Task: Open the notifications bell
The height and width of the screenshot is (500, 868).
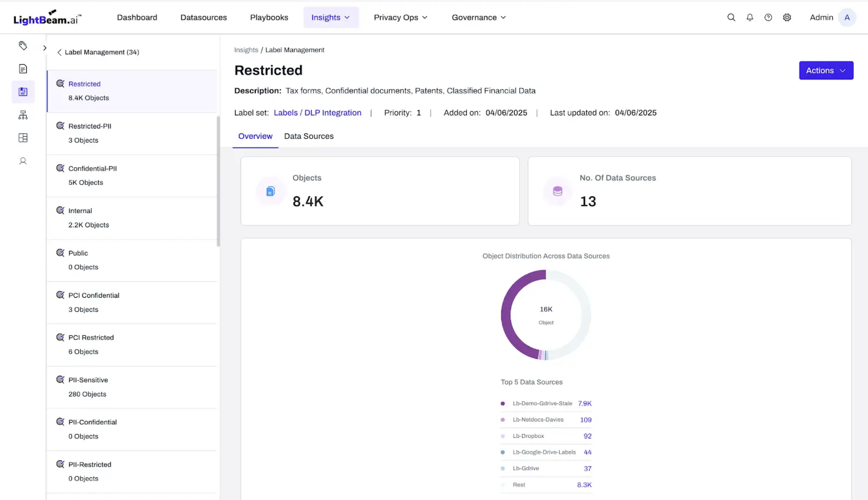Action: coord(750,17)
